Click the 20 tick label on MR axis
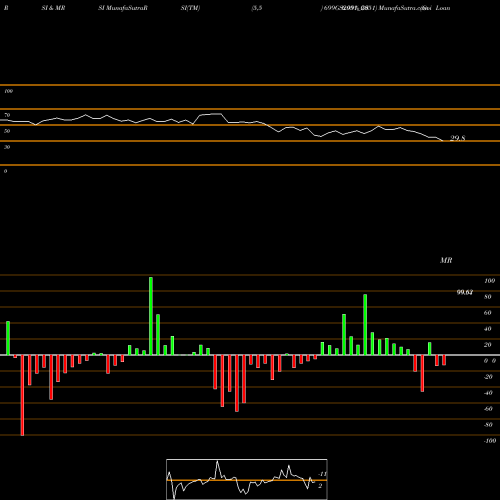Screen dimensions: 500x500 488,345
